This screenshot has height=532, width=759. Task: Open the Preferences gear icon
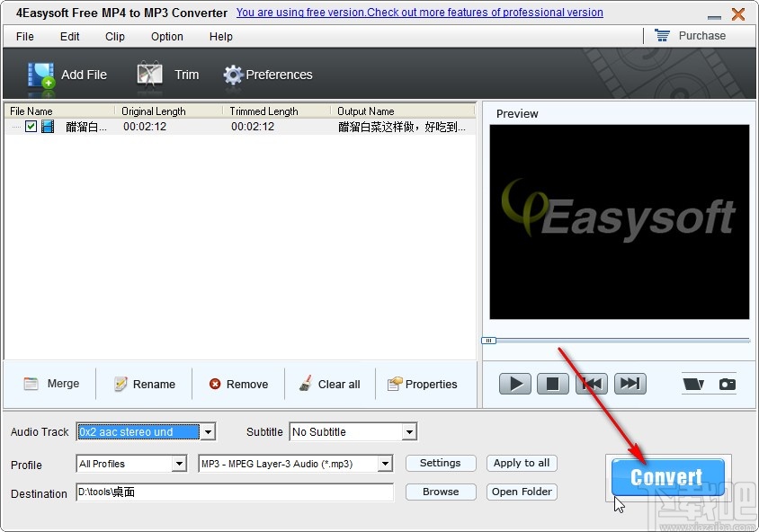click(232, 73)
